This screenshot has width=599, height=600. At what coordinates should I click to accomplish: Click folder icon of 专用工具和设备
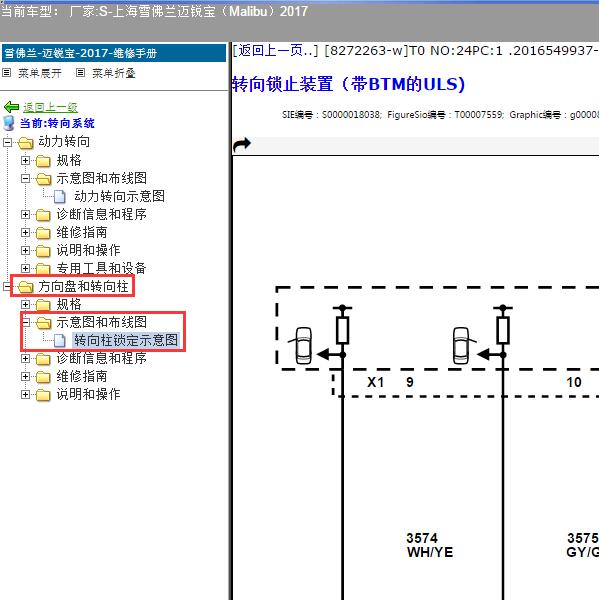point(43,269)
